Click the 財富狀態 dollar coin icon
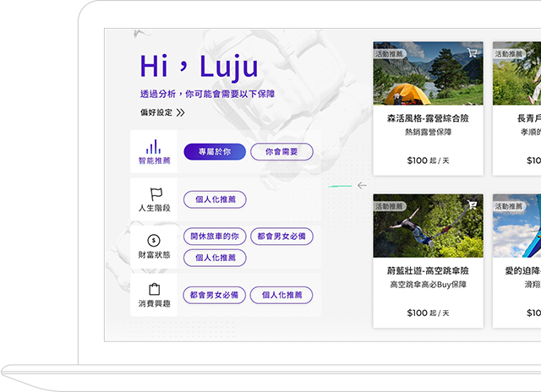 click(154, 240)
